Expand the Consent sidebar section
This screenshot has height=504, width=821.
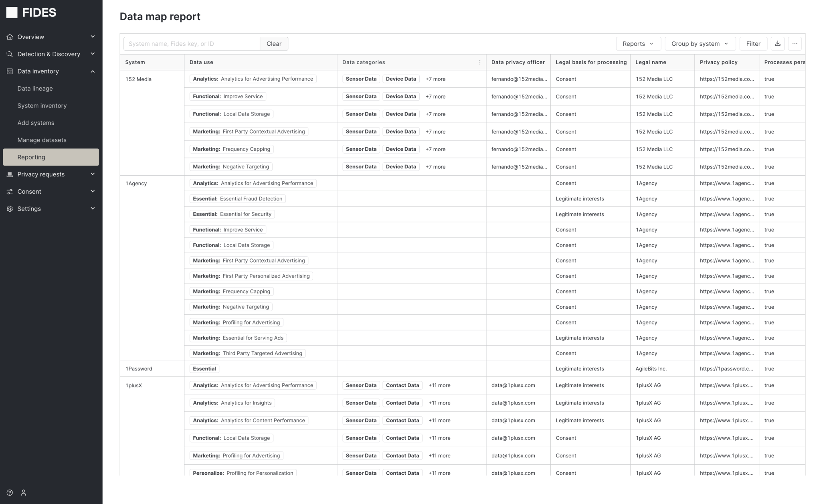pos(93,191)
